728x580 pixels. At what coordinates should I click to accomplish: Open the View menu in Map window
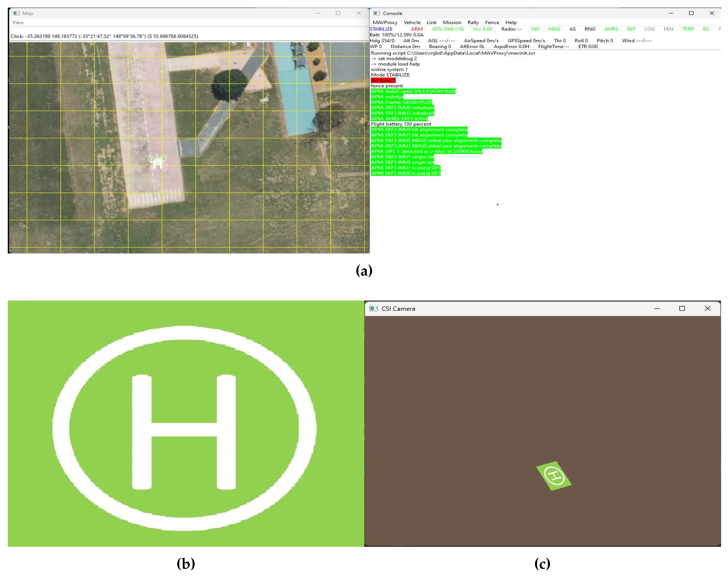click(x=18, y=23)
